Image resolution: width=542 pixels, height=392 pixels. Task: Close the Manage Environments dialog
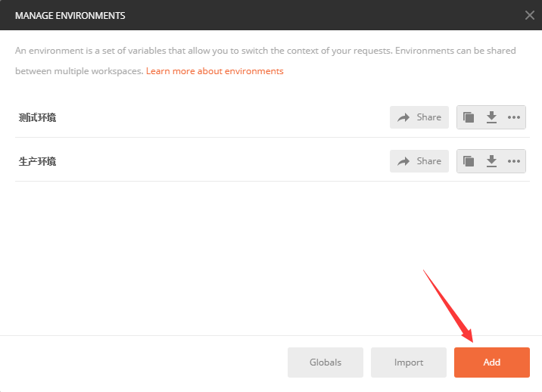pos(530,15)
